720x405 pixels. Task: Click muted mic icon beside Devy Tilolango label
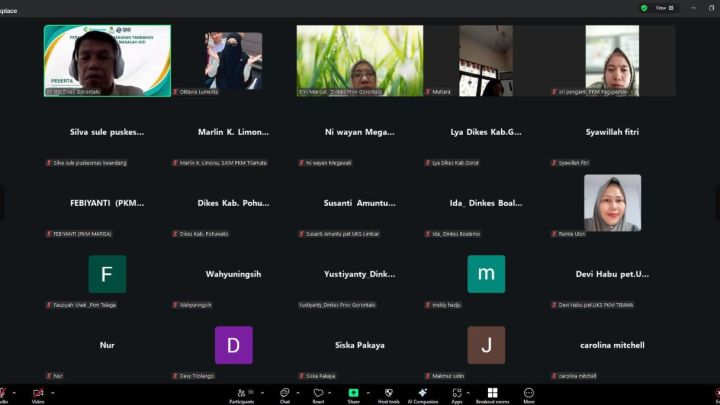[175, 376]
